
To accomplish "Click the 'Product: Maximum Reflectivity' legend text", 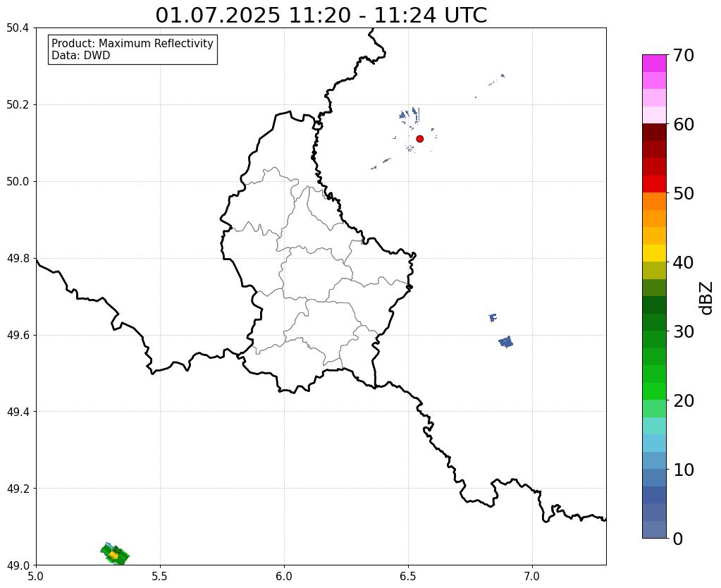I will coord(133,43).
